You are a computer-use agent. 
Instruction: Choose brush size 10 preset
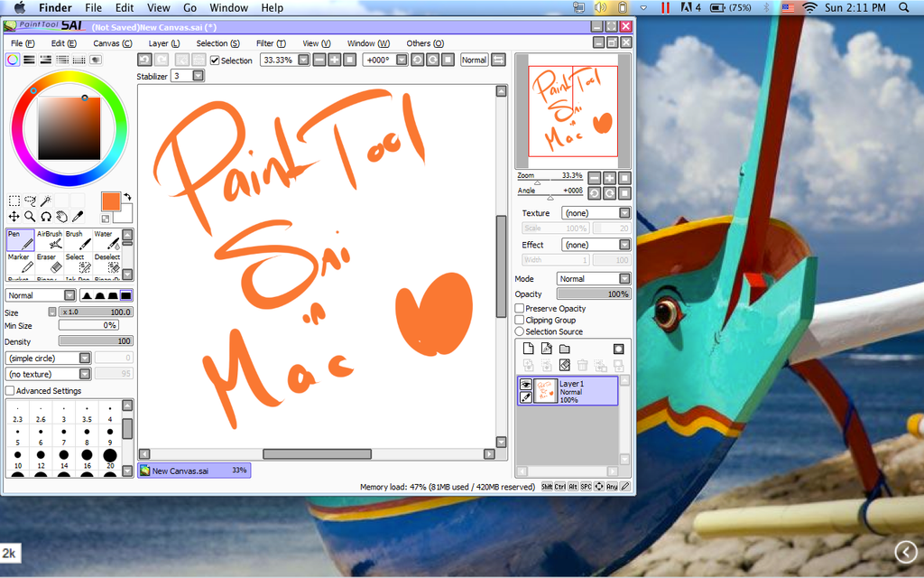[18, 459]
